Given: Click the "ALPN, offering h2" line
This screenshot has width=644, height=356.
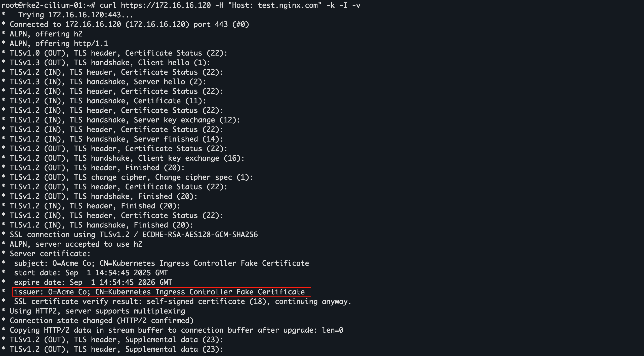Looking at the screenshot, I should point(46,34).
